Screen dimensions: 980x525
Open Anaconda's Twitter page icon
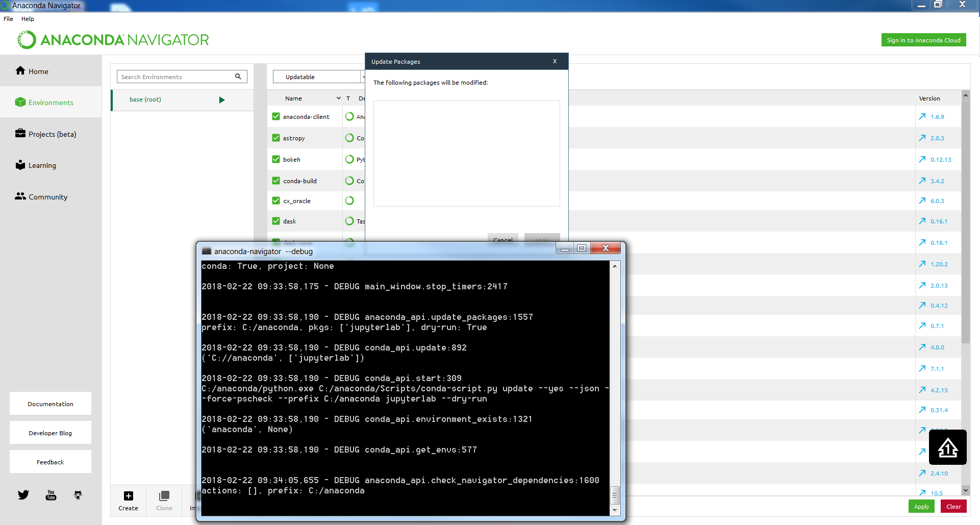tap(23, 494)
